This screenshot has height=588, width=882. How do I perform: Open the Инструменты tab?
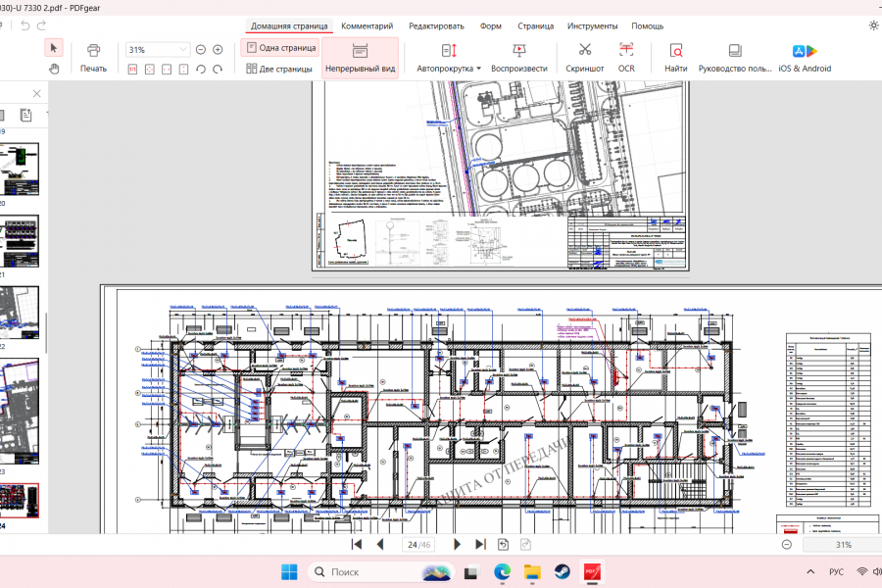pos(592,25)
